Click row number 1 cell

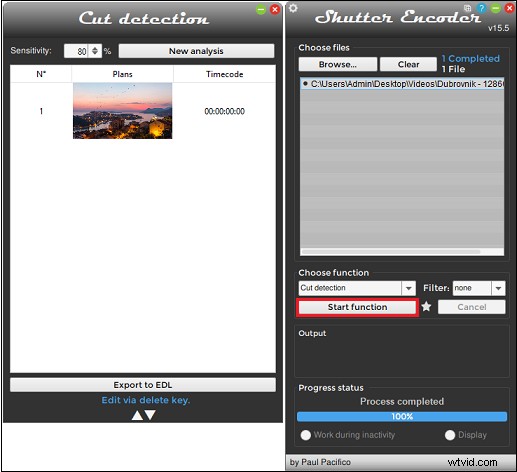coord(41,111)
